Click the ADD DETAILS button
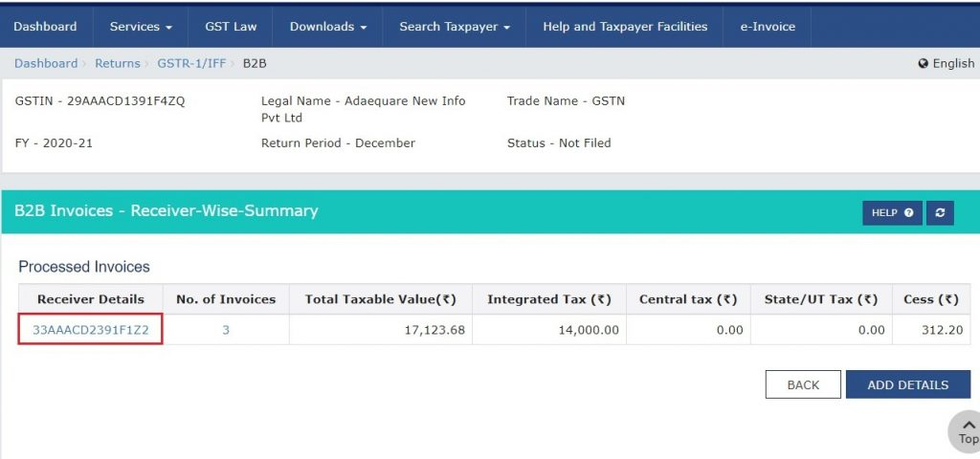 907,384
